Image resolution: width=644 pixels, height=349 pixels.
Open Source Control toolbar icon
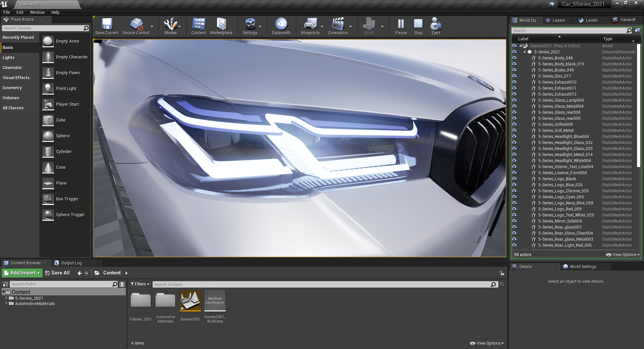(136, 24)
